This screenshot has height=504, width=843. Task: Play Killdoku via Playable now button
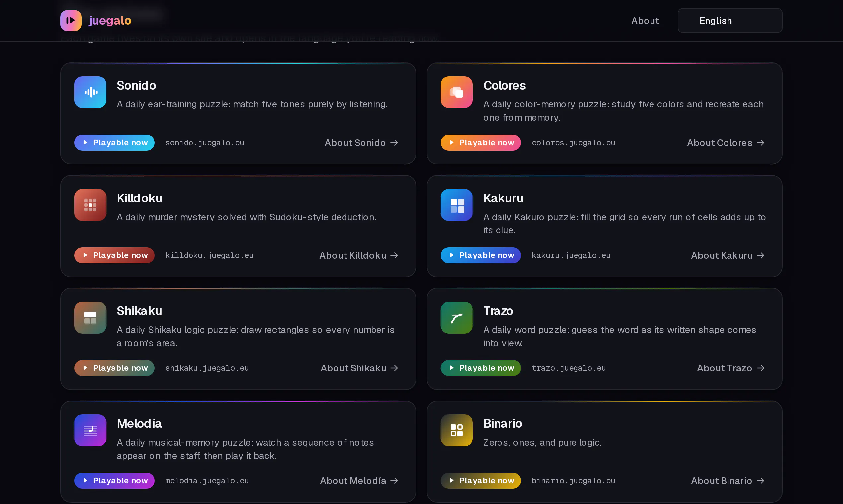[x=114, y=255]
